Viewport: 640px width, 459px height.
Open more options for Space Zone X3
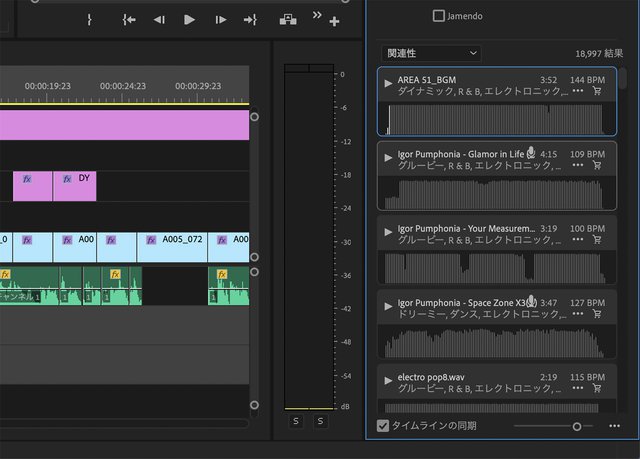click(x=577, y=313)
